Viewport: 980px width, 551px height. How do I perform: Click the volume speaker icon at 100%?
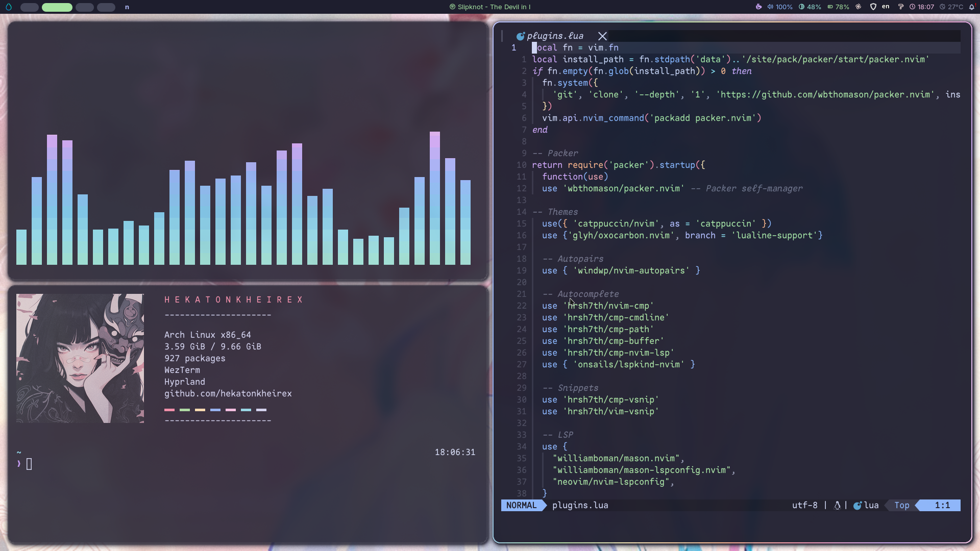[x=771, y=7]
